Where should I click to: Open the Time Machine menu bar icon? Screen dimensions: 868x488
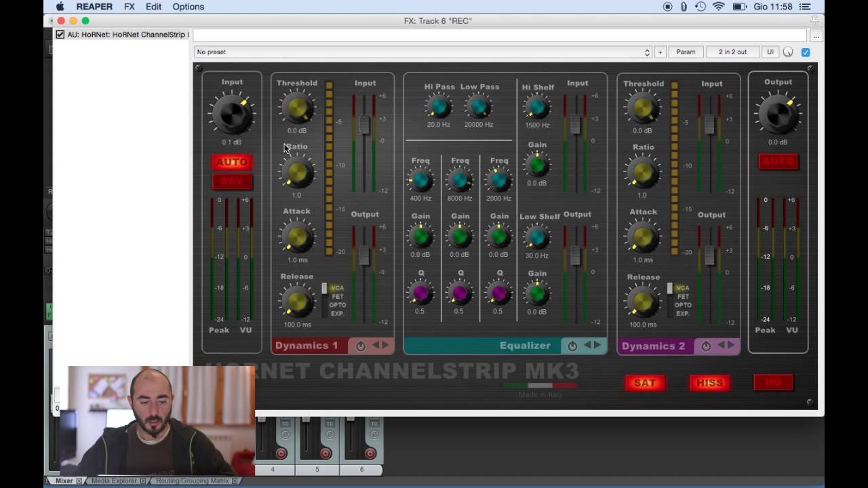[x=701, y=7]
